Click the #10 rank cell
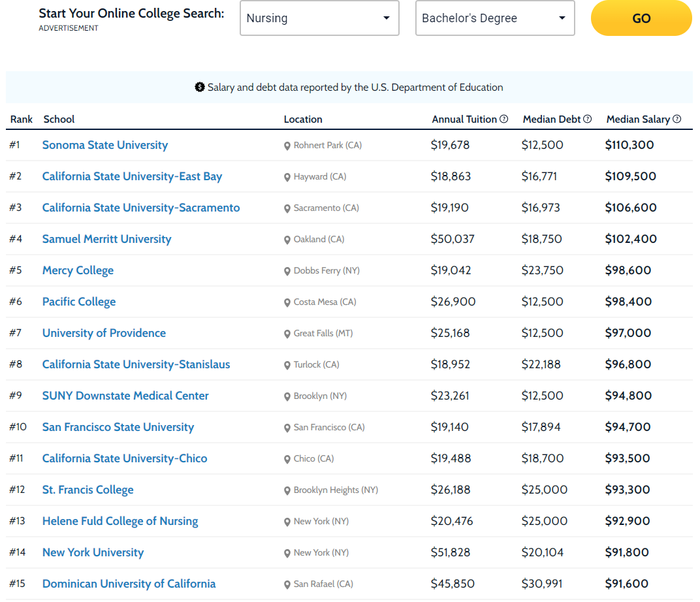This screenshot has width=700, height=602. (18, 427)
